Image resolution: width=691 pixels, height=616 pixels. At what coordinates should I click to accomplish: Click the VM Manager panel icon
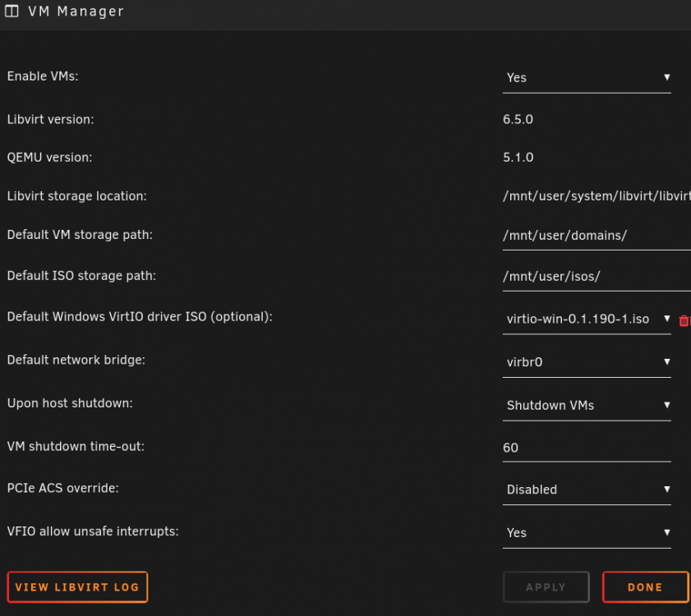pos(12,11)
